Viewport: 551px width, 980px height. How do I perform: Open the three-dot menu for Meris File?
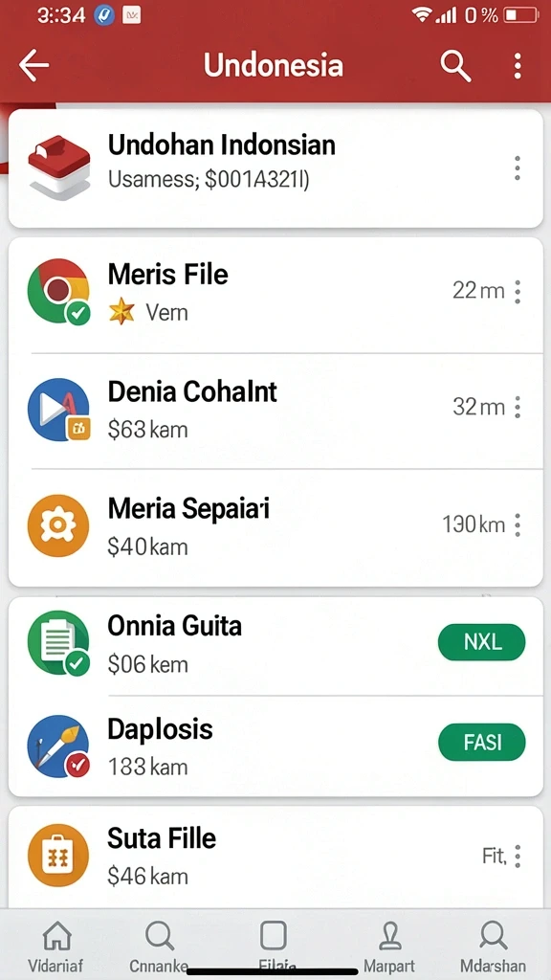point(518,291)
